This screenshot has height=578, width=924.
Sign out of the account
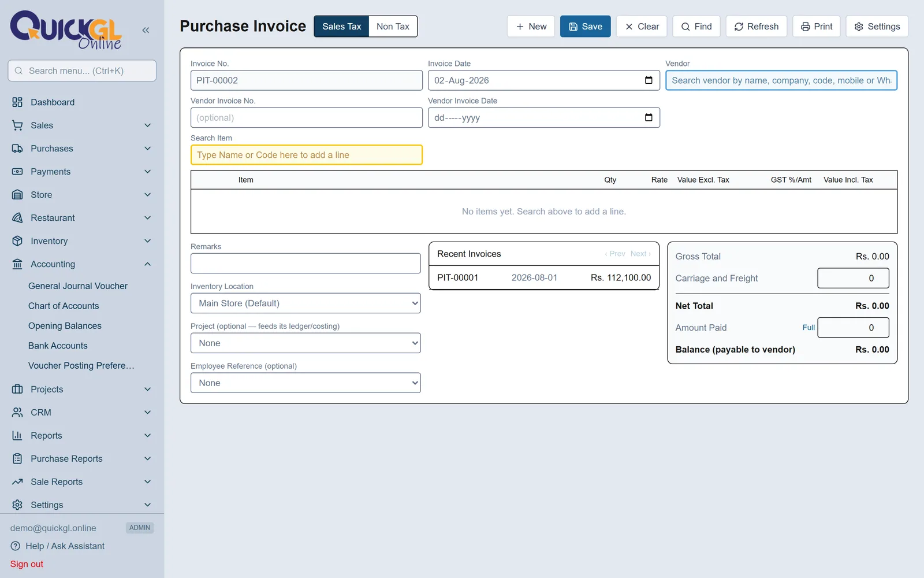[x=27, y=564]
